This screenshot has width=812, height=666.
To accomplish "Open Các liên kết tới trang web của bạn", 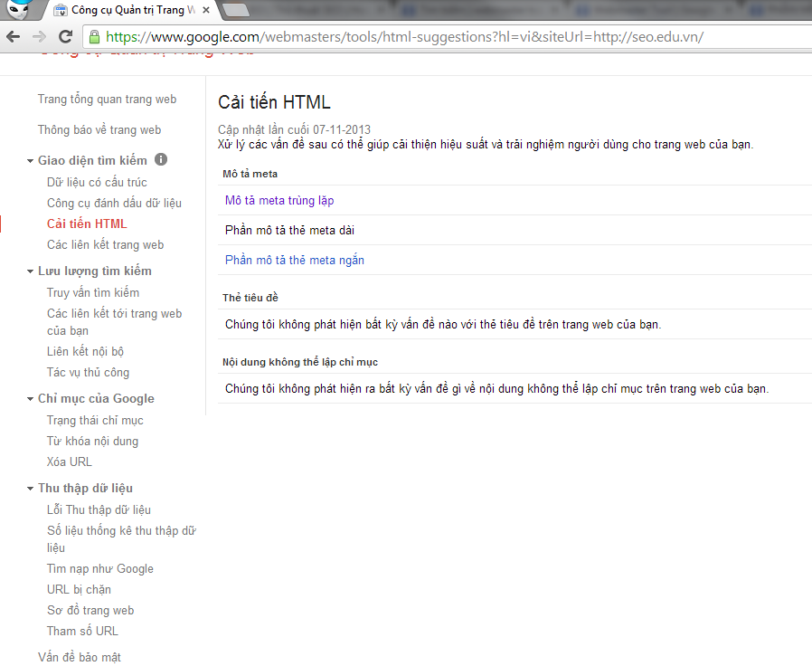I will 114,322.
